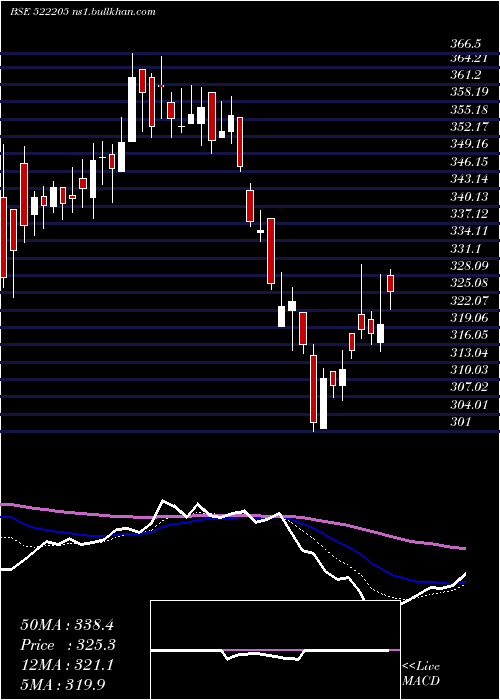Click the 301 price axis label
Screen dimensions: 500x700
coord(460,421)
